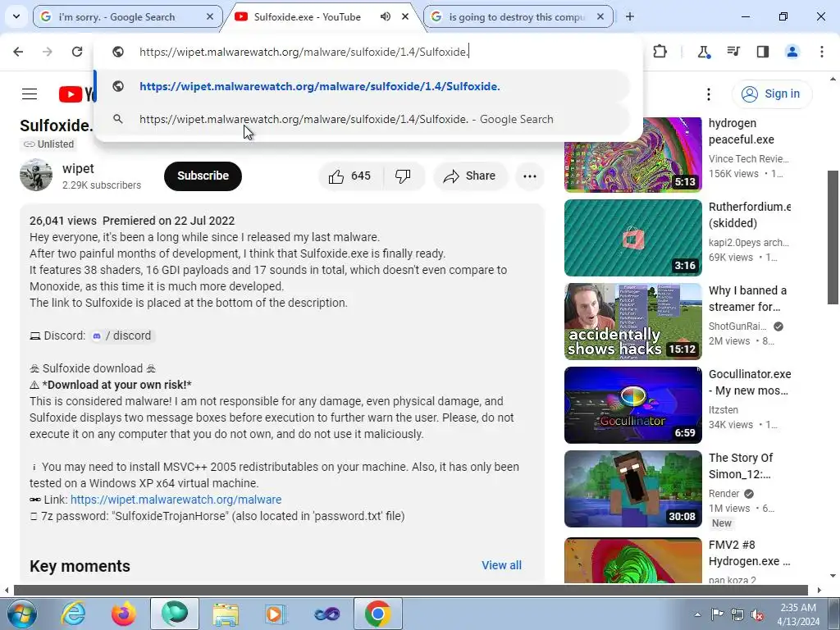
Task: Open the network tray icon
Action: point(737,614)
